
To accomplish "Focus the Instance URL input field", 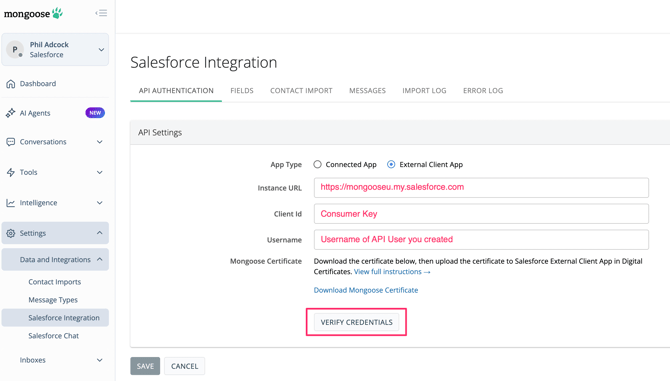I will (x=481, y=188).
